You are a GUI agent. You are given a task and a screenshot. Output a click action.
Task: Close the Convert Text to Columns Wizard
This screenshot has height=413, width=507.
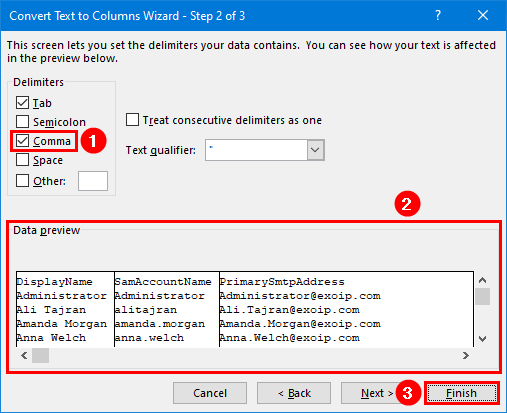point(483,15)
